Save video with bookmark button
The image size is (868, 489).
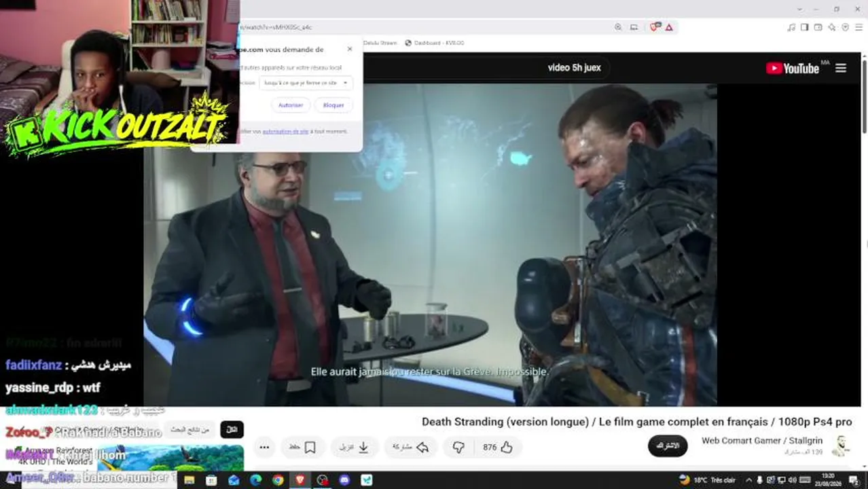(303, 447)
